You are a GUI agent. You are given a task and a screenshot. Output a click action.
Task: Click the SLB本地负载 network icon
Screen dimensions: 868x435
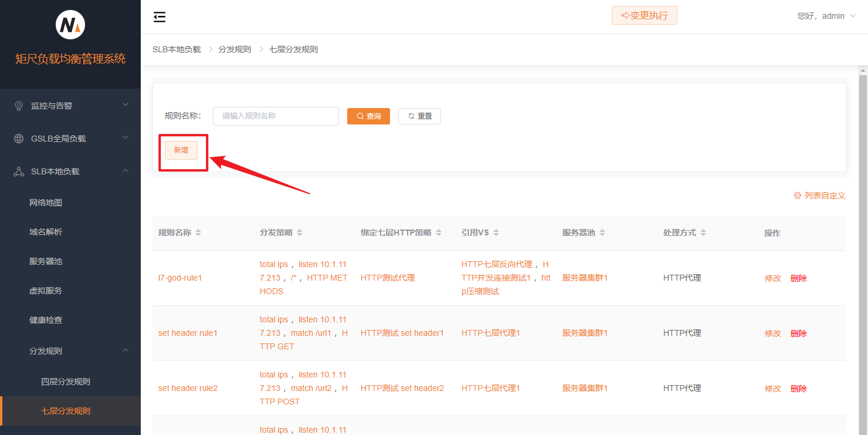[x=19, y=171]
